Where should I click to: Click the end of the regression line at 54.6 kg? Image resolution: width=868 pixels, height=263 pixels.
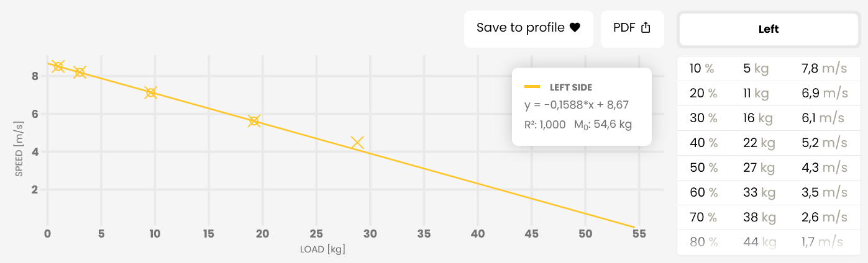(x=634, y=227)
